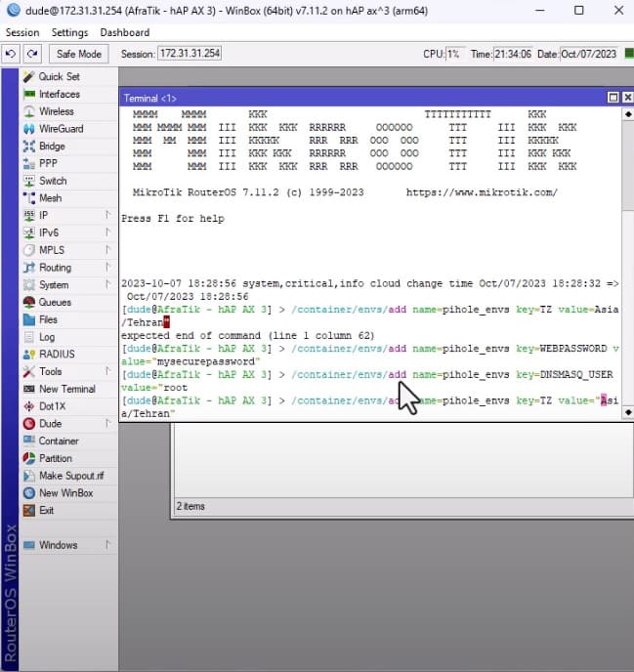
Task: Click the Exit icon
Action: click(x=28, y=511)
